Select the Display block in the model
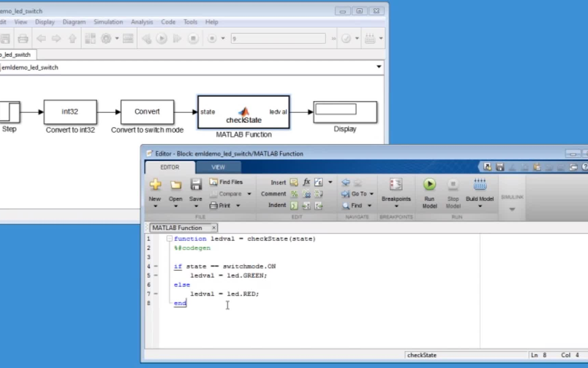Screen dimensions: 588x368 pos(345,112)
